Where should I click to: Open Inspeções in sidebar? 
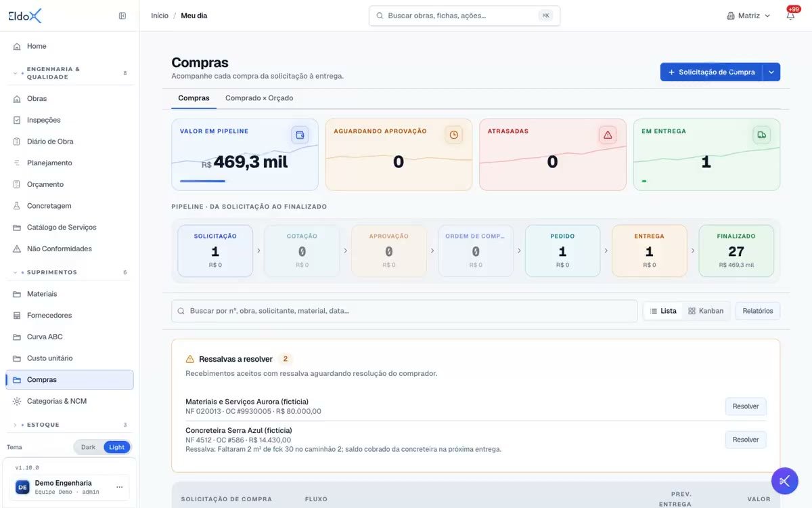click(x=70, y=120)
